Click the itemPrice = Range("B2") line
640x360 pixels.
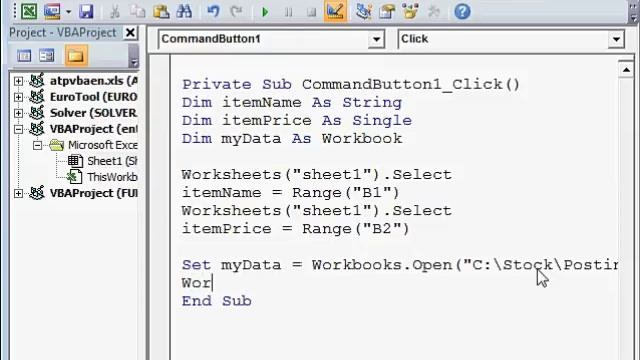tap(296, 229)
